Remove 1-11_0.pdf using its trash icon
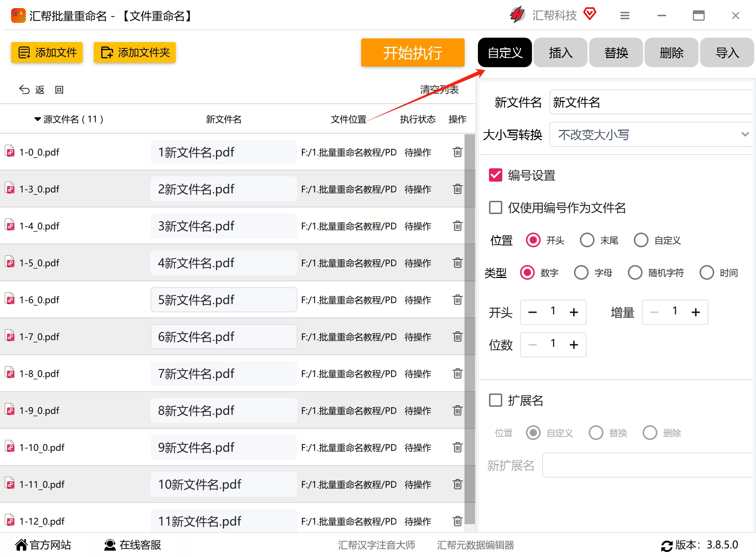The height and width of the screenshot is (557, 756). tap(457, 484)
